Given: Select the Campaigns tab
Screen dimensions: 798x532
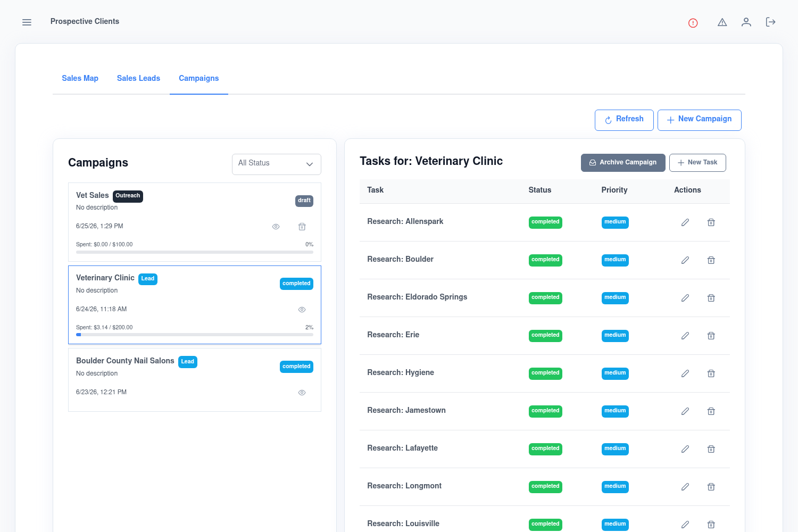Looking at the screenshot, I should pyautogui.click(x=199, y=78).
